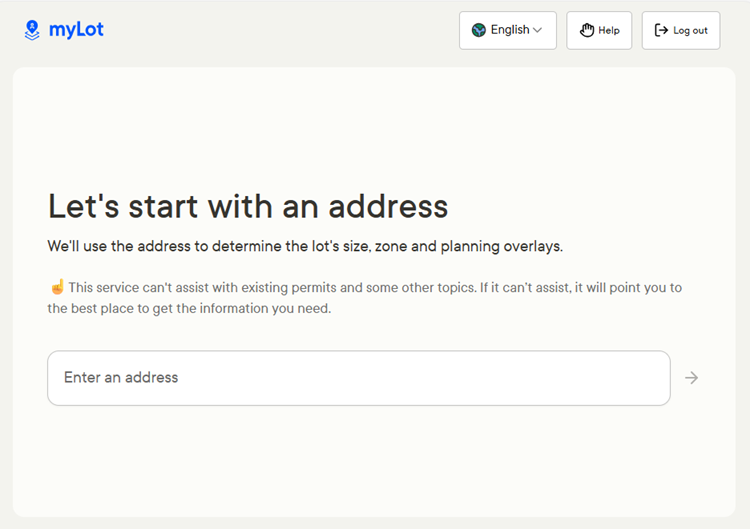Open Help with the hand button
The height and width of the screenshot is (529, 750).
point(599,30)
